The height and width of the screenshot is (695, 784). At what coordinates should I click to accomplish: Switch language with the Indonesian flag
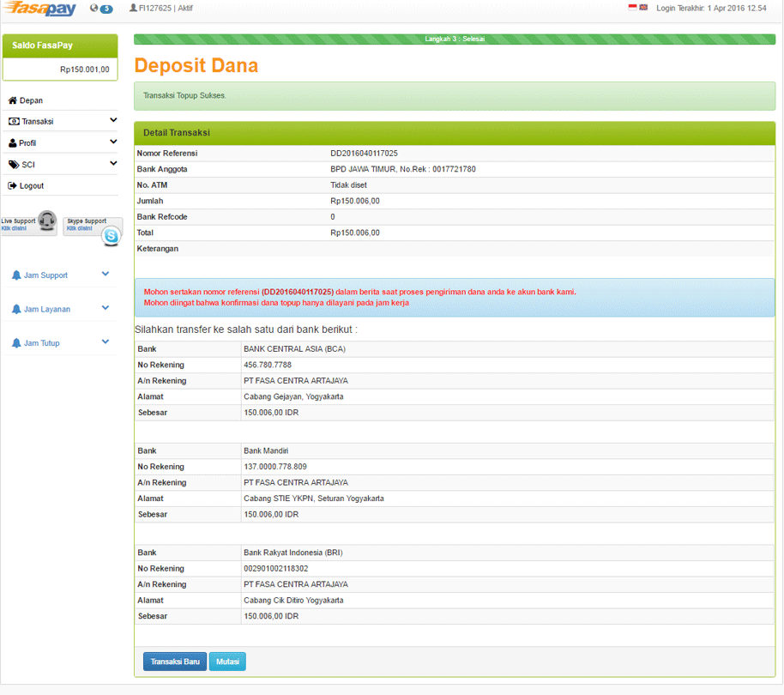(x=632, y=8)
